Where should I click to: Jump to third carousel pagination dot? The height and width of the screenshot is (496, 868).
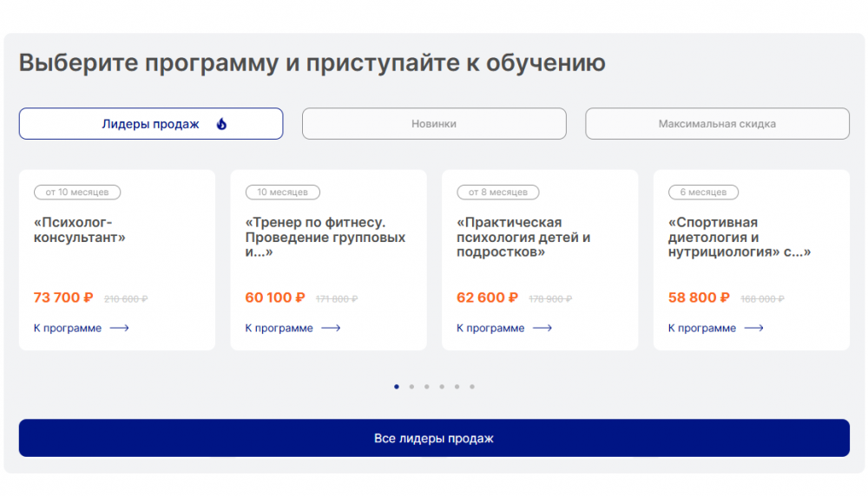[426, 387]
